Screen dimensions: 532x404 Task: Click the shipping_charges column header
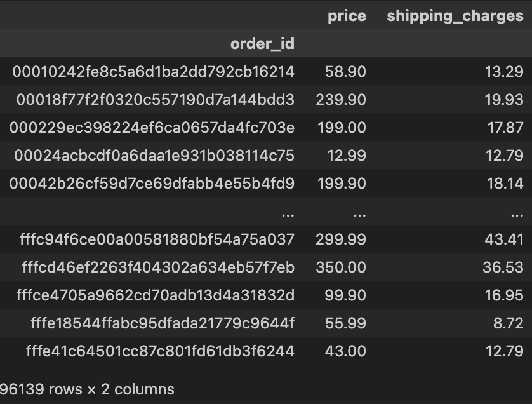(455, 17)
